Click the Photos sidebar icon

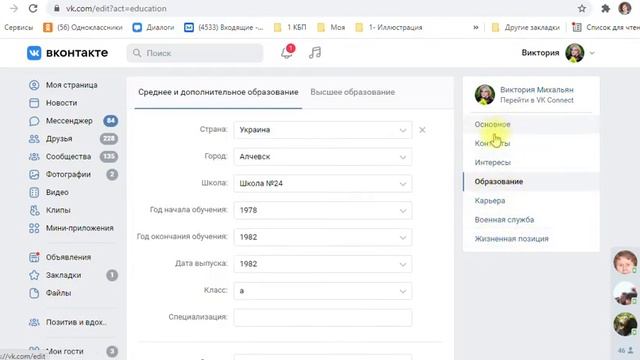pyautogui.click(x=34, y=175)
